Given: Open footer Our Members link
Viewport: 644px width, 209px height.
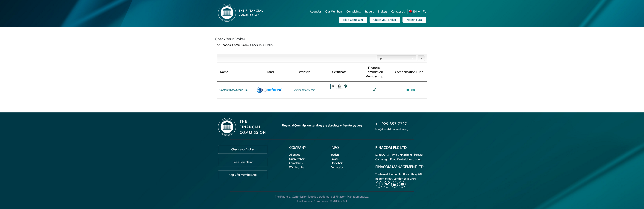Looking at the screenshot, I should [x=297, y=159].
